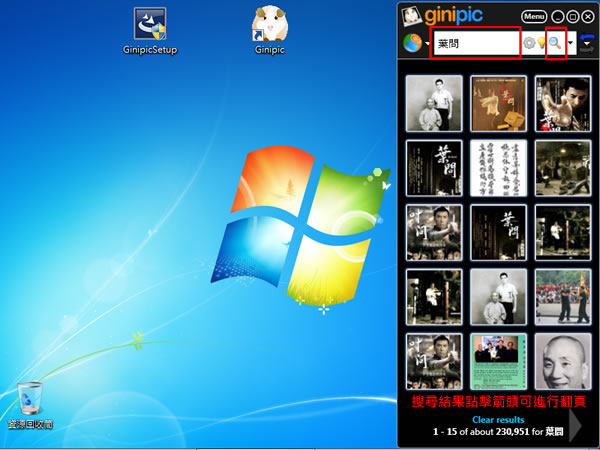Select the Recycle Bin desktop icon
Viewport: 600px width, 450px height.
pos(30,405)
